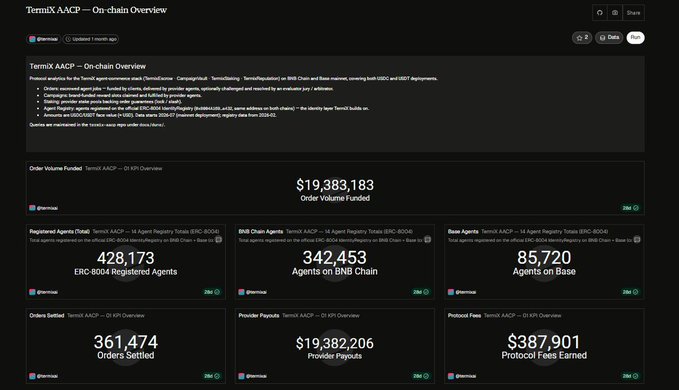Open 'Registered Agents (Total)' card title

point(59,232)
